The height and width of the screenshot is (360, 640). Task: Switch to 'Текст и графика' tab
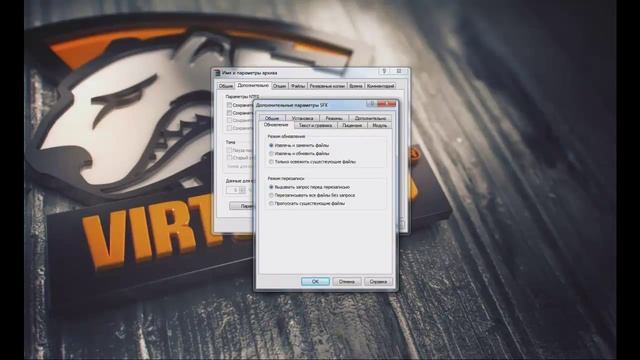click(x=315, y=125)
